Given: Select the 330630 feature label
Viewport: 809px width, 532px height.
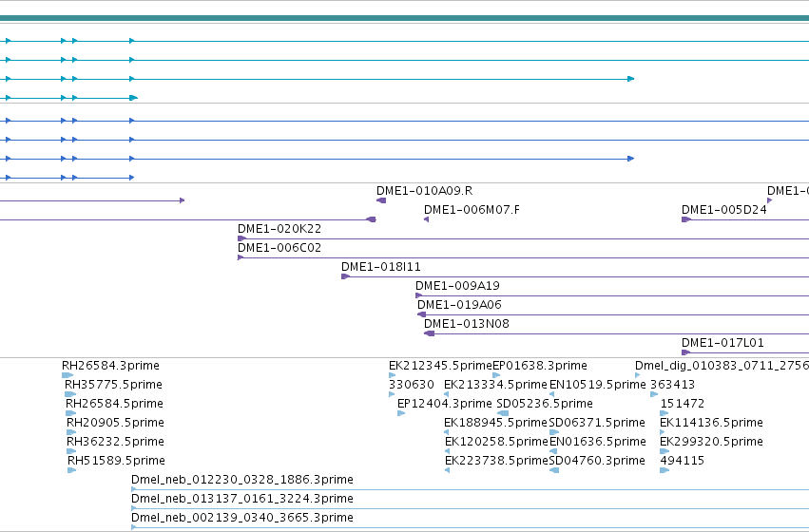Looking at the screenshot, I should tap(412, 385).
